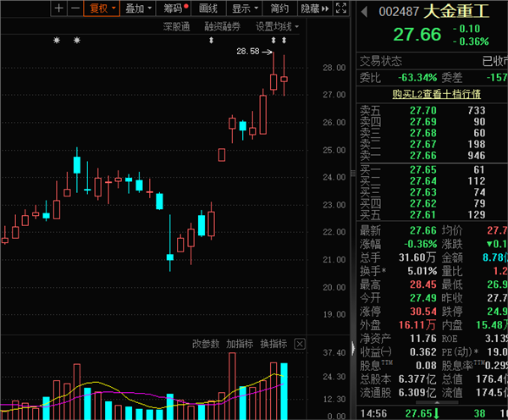Open the 画线 drawing tools

208,8
